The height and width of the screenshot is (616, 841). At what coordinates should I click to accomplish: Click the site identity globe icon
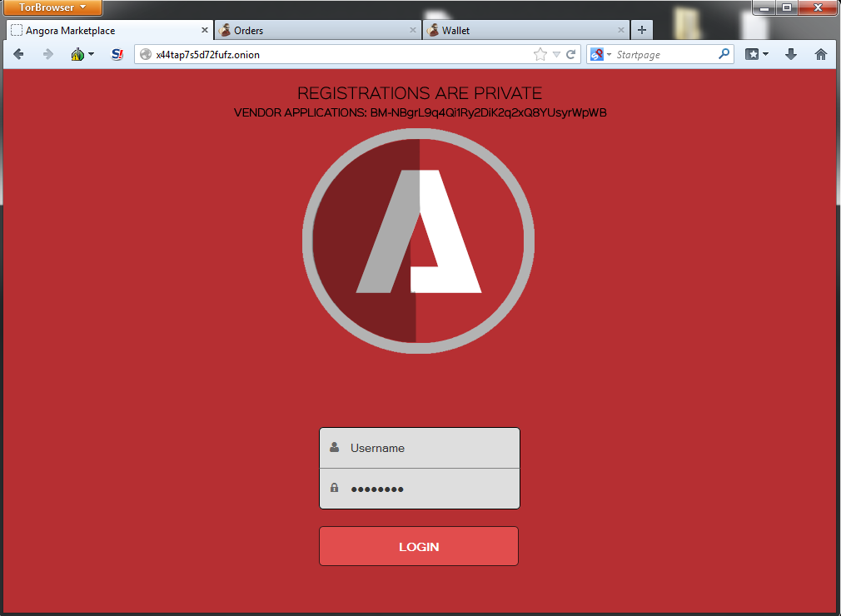tap(146, 54)
